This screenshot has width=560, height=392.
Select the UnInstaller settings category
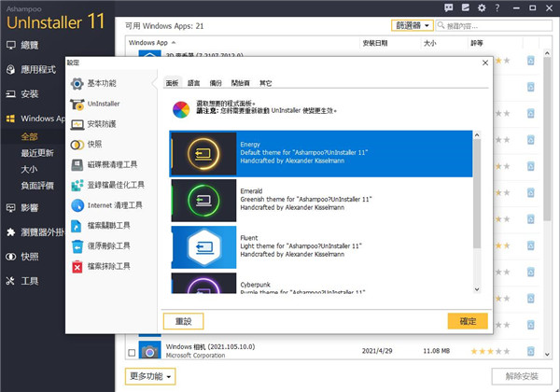tap(95, 104)
